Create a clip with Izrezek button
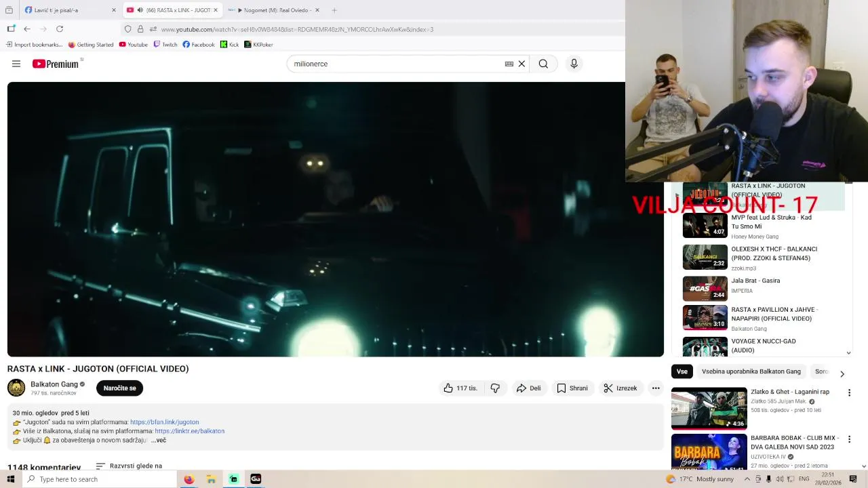The width and height of the screenshot is (868, 488). [x=620, y=388]
